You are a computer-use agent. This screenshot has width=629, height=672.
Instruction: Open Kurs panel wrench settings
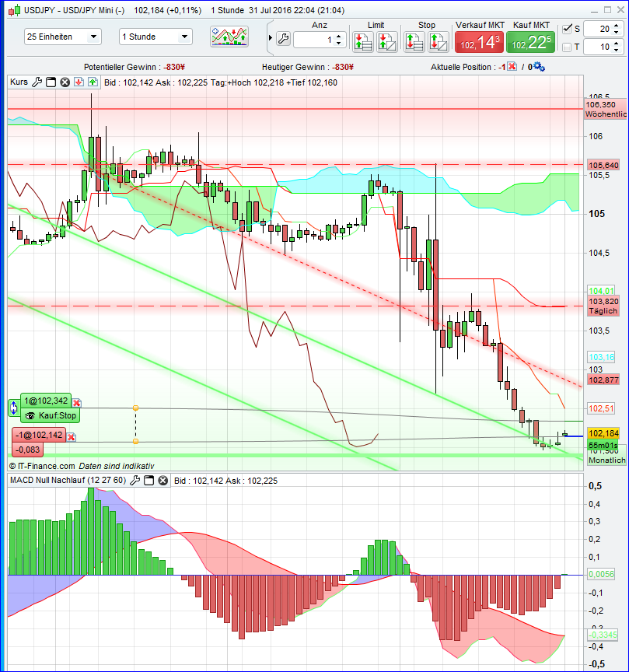point(37,82)
